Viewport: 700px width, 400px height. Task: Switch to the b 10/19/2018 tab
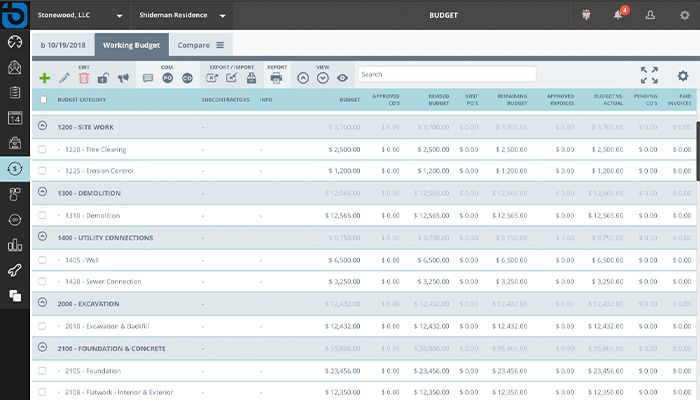click(x=63, y=45)
